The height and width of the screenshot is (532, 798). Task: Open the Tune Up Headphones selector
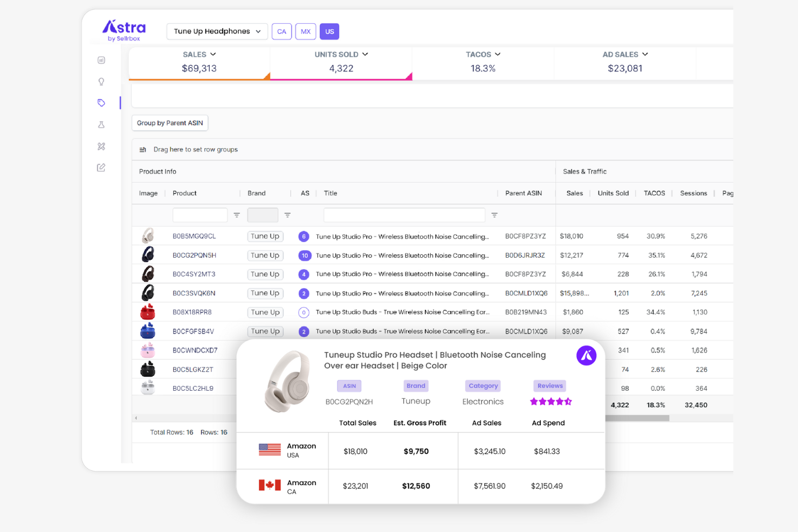point(217,31)
